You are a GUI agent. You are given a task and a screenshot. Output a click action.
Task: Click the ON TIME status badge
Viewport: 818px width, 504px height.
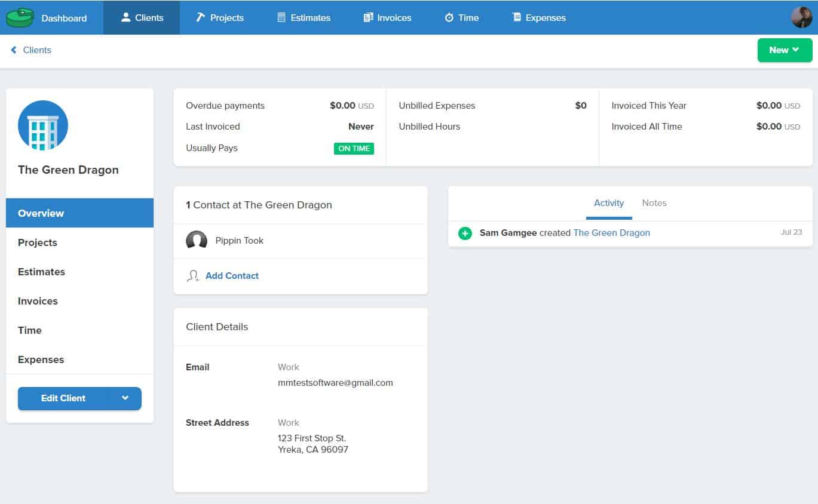click(x=354, y=148)
